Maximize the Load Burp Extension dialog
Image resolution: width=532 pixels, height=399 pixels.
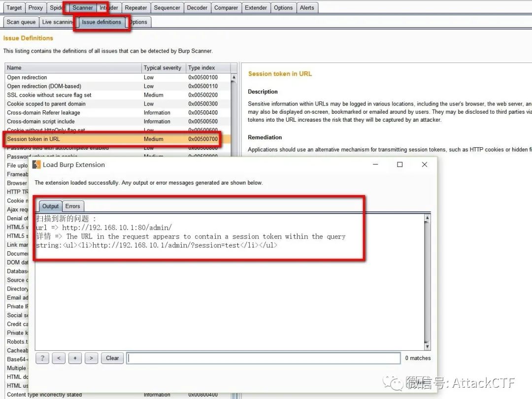(400, 165)
